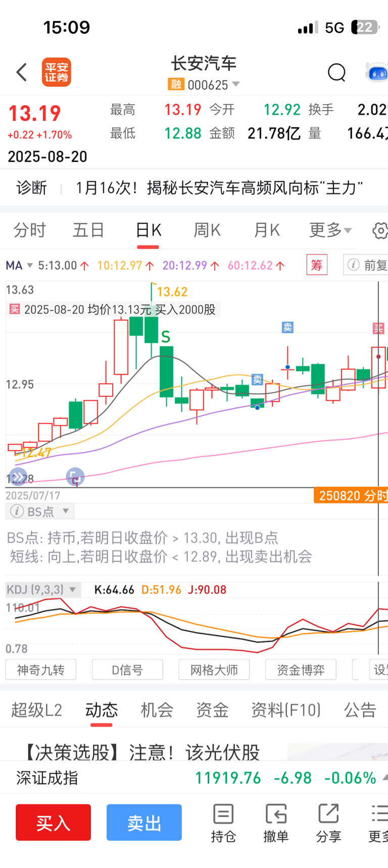Open the MA indicator dropdown arrow

tap(30, 266)
